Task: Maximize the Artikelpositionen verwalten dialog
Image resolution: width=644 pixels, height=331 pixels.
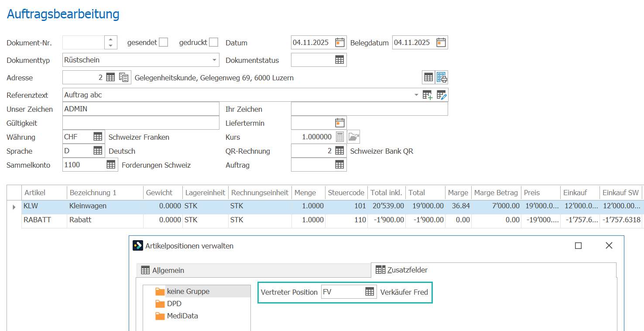Action: [x=578, y=246]
